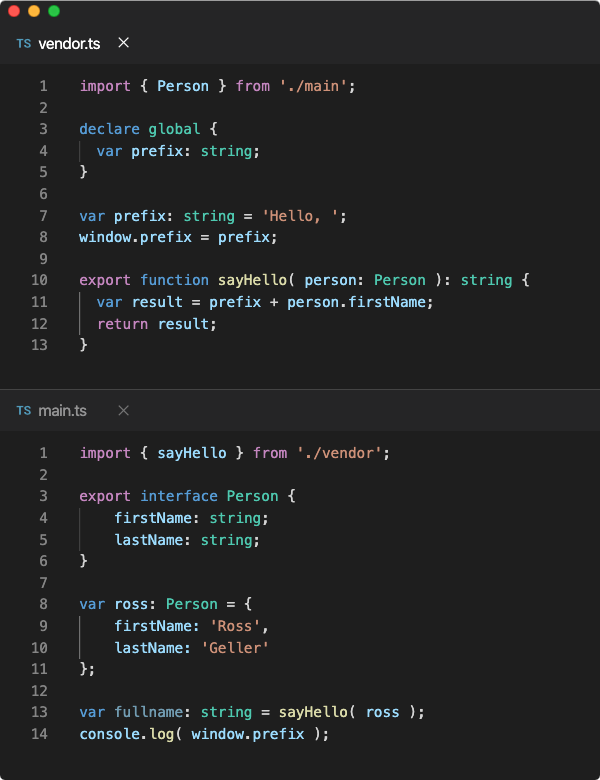Click the 'Geller' string in main.ts
The height and width of the screenshot is (780, 600).
(x=235, y=648)
